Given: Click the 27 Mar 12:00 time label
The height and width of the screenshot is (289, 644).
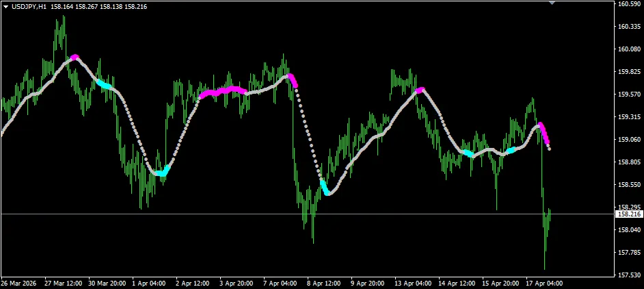Looking at the screenshot, I should tap(64, 284).
